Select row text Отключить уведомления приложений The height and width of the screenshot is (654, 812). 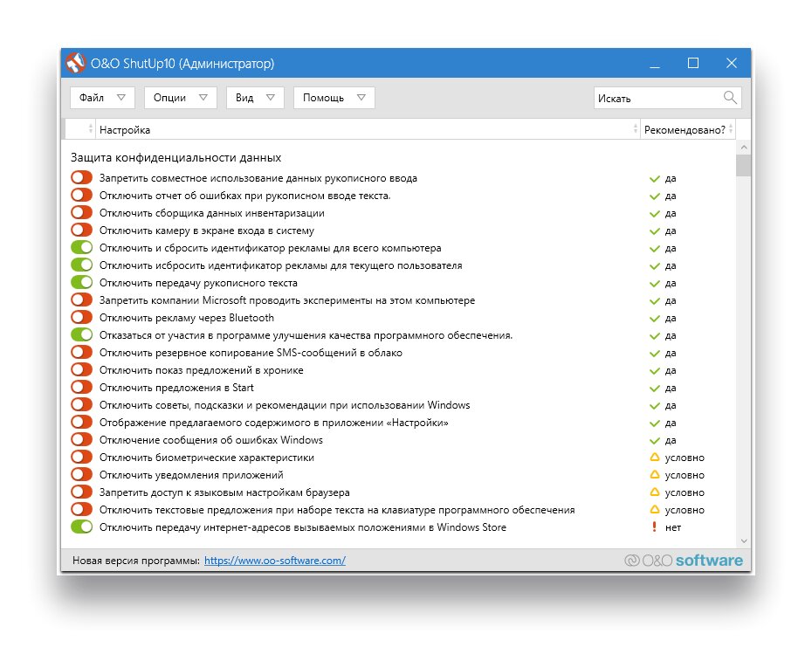191,475
